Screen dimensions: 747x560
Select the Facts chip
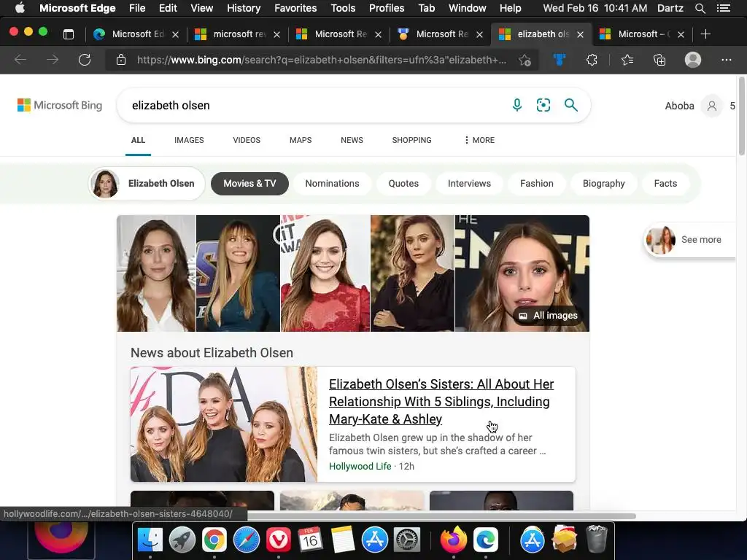(x=665, y=183)
